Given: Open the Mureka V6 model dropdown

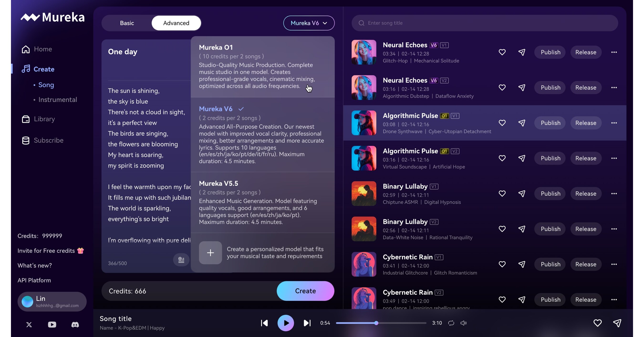Looking at the screenshot, I should [309, 23].
